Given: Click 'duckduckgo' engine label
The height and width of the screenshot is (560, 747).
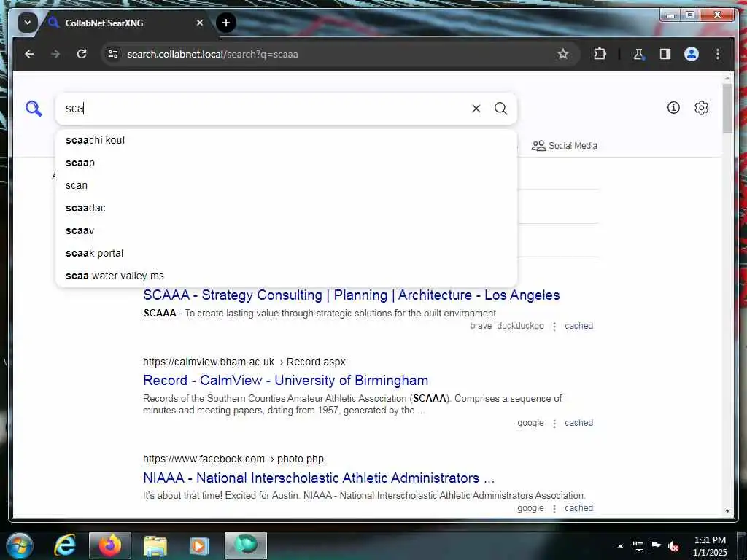Looking at the screenshot, I should (520, 326).
